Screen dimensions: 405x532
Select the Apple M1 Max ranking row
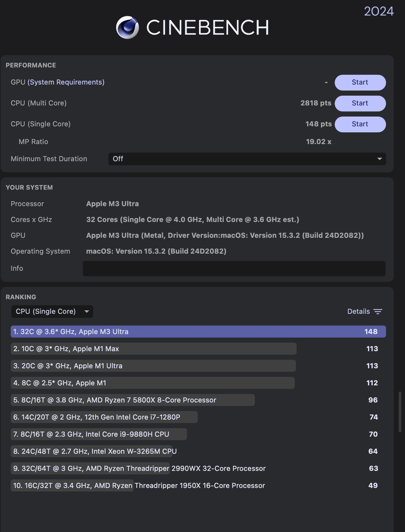pyautogui.click(x=198, y=349)
